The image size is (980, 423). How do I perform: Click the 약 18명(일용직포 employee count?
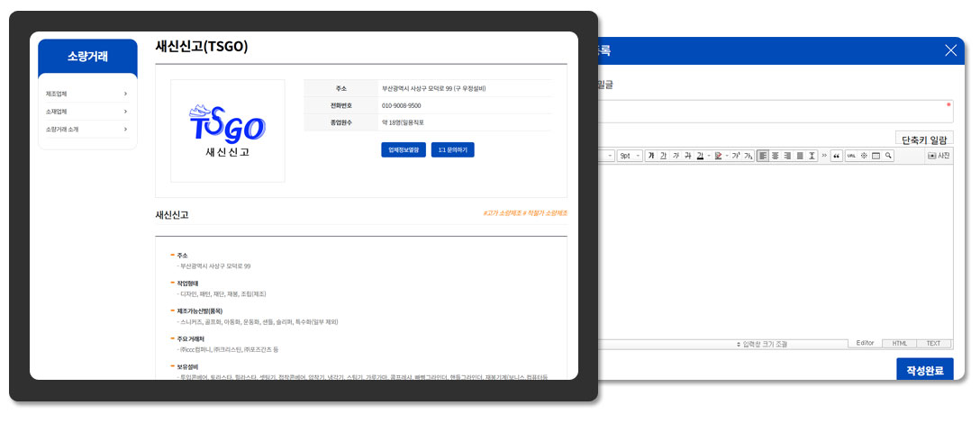click(404, 122)
